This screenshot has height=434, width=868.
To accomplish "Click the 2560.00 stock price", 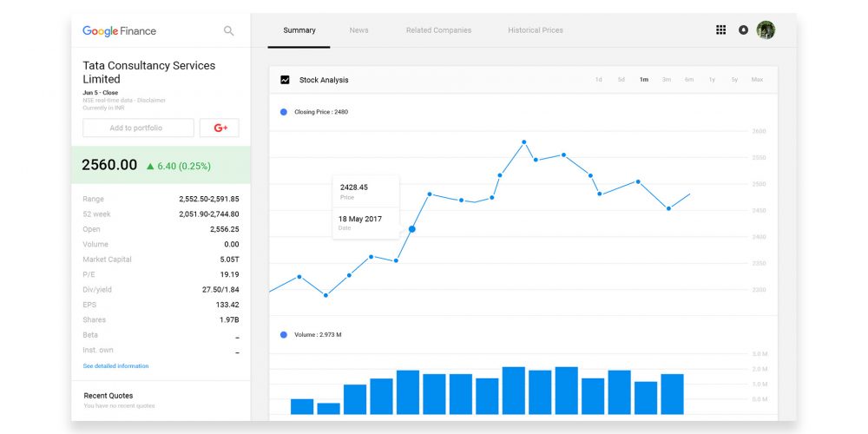I will tap(109, 165).
